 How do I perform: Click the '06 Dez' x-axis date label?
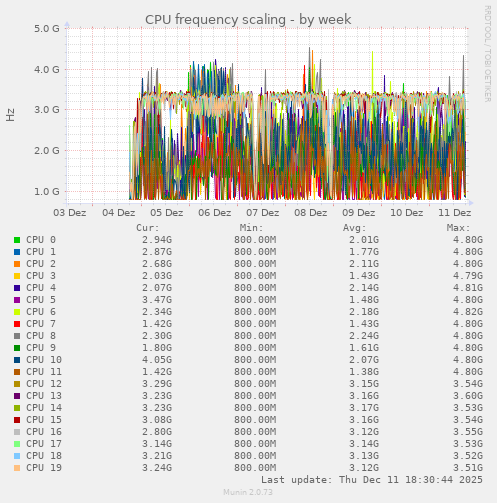(215, 213)
